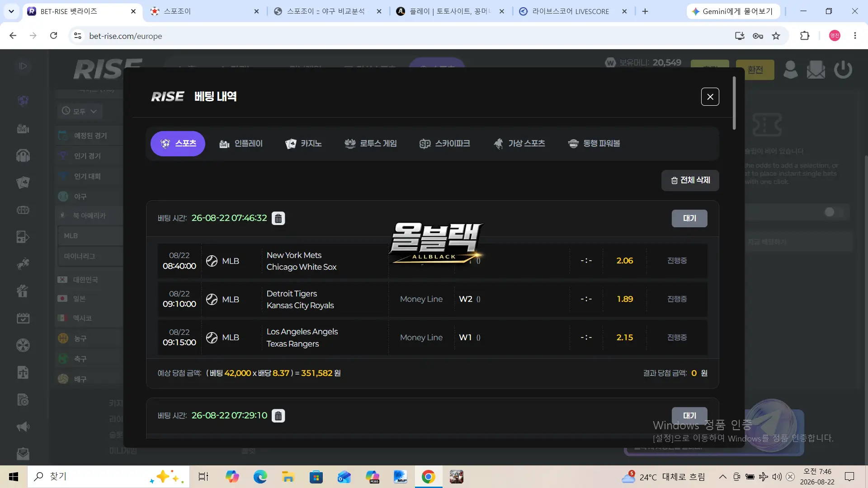Select the 카지노 tab
This screenshot has width=868, height=488.
pyautogui.click(x=303, y=144)
